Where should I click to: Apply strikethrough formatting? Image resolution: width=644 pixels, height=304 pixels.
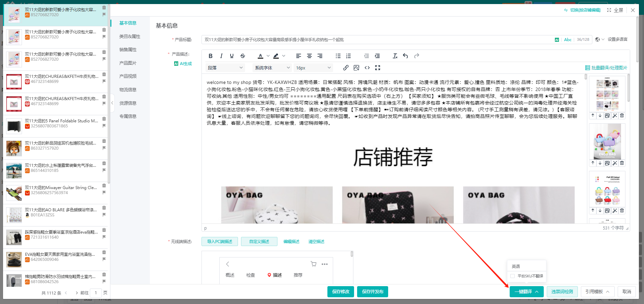point(242,56)
